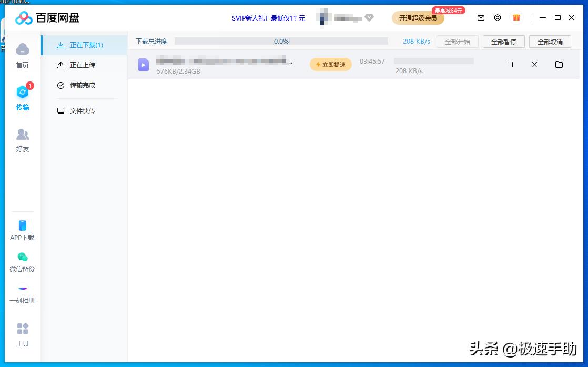Pause the current download task
This screenshot has height=367, width=588.
(510, 65)
